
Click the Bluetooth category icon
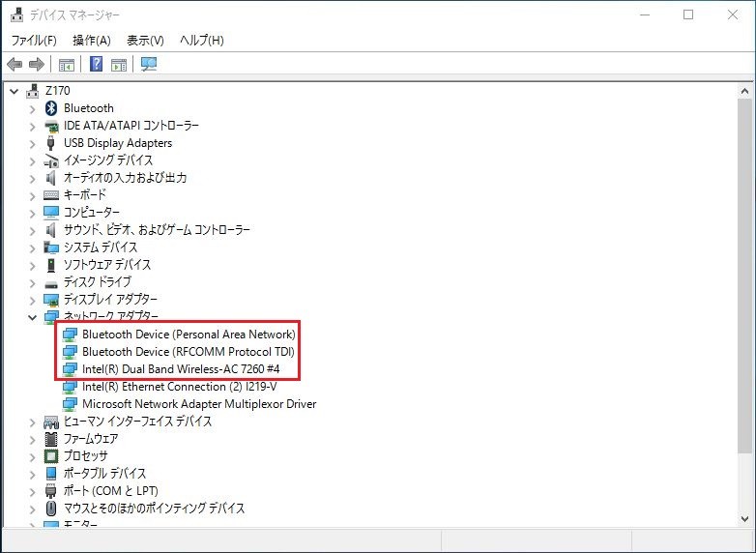[51, 108]
